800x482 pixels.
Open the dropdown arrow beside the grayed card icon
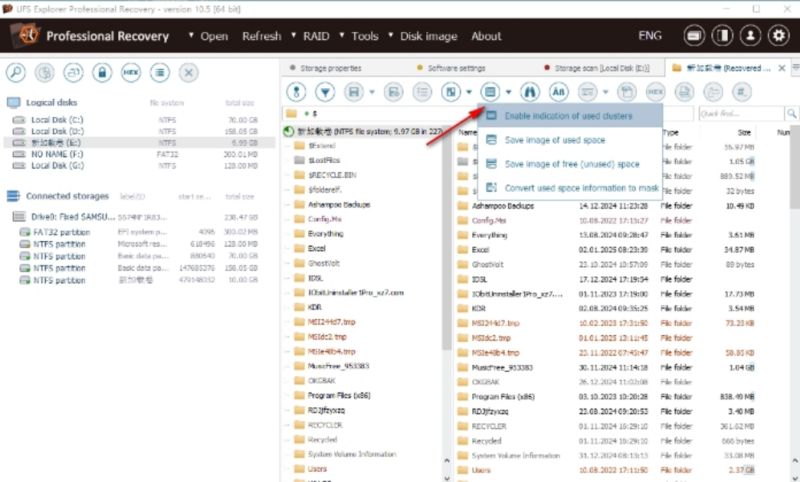[606, 92]
